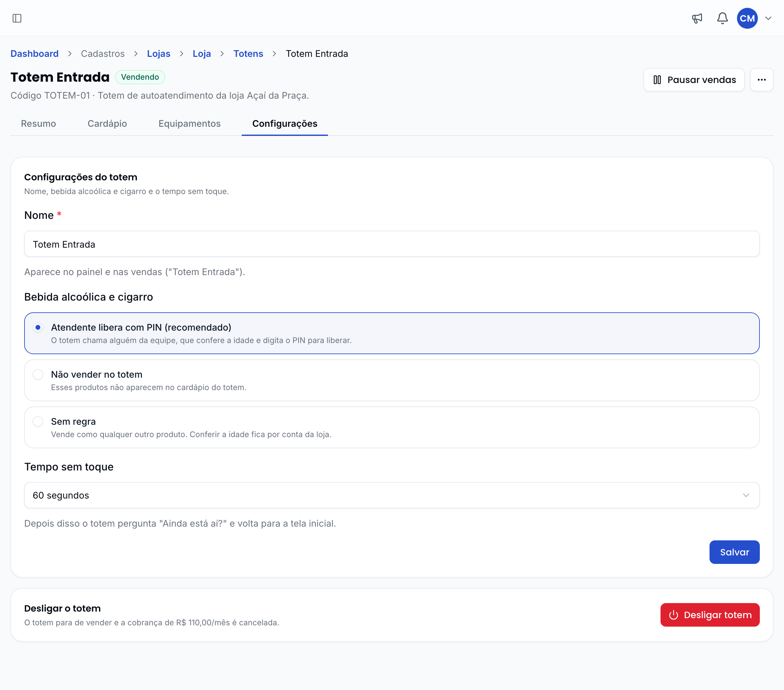784x690 pixels.
Task: Click the CM user avatar
Action: (747, 18)
